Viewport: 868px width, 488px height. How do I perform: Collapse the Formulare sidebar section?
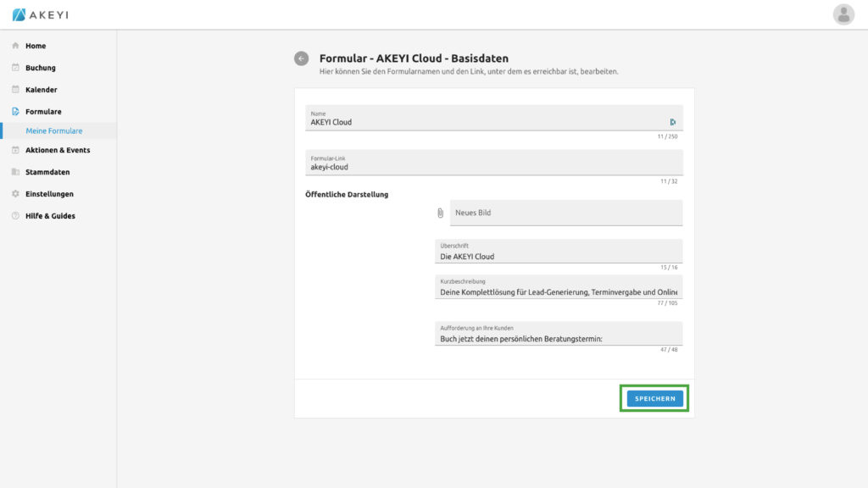tap(43, 112)
